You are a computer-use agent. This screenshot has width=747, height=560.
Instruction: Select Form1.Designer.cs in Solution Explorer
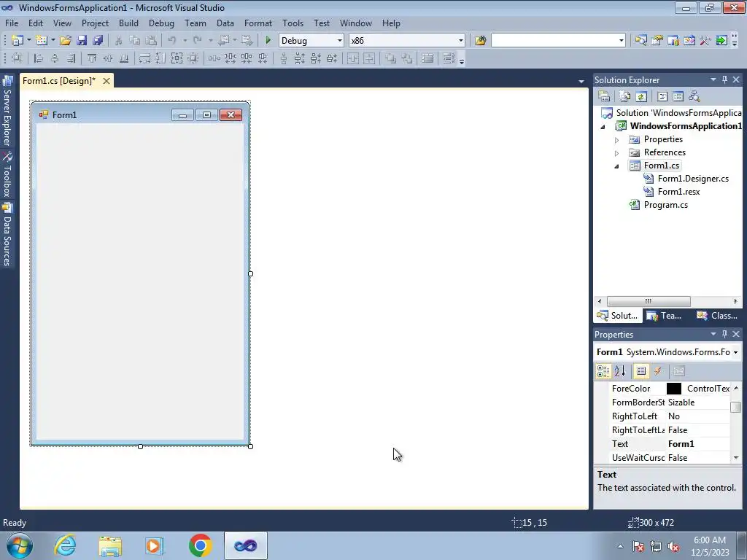point(693,179)
